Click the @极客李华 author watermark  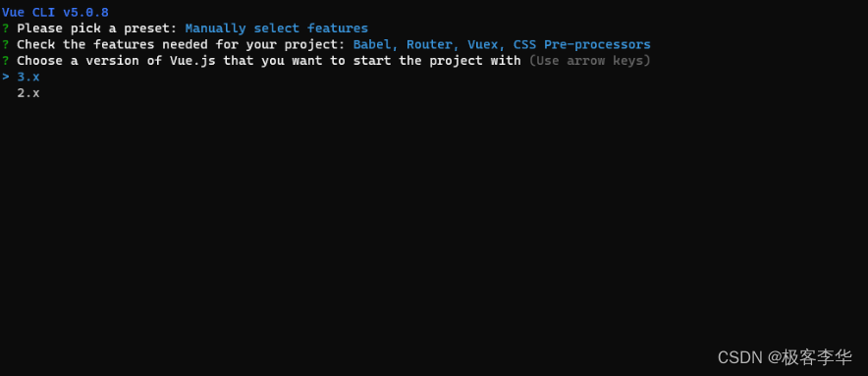pos(810,357)
